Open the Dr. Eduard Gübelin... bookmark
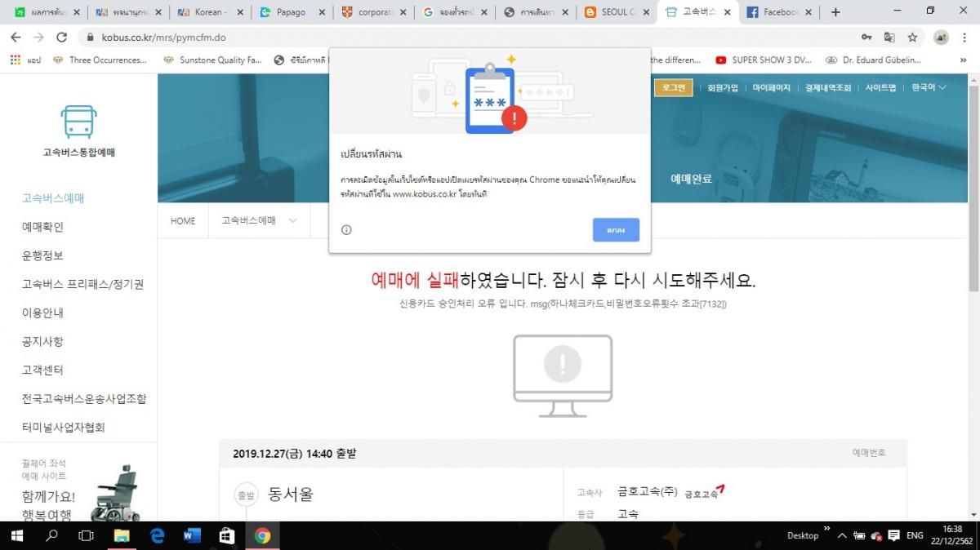980x550 pixels. 873,60
